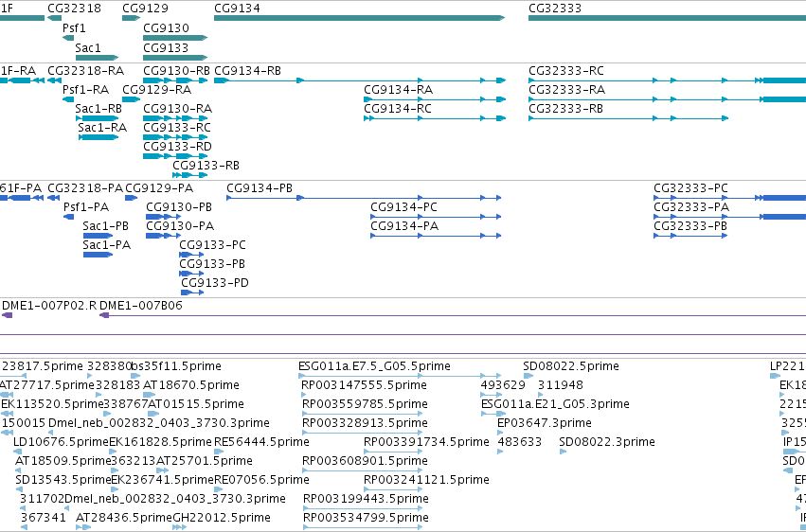Select the CG9129 gene label
The image size is (806, 532).
pyautogui.click(x=145, y=9)
